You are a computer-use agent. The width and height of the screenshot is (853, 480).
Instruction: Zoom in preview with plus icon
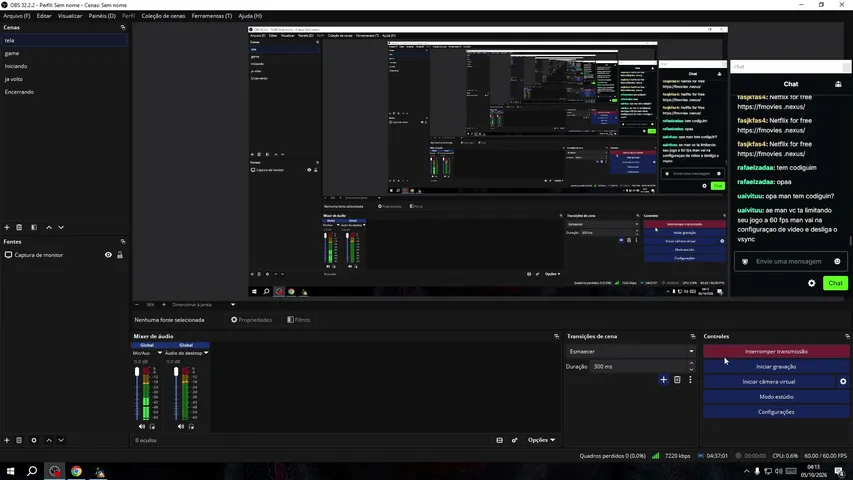tap(164, 305)
